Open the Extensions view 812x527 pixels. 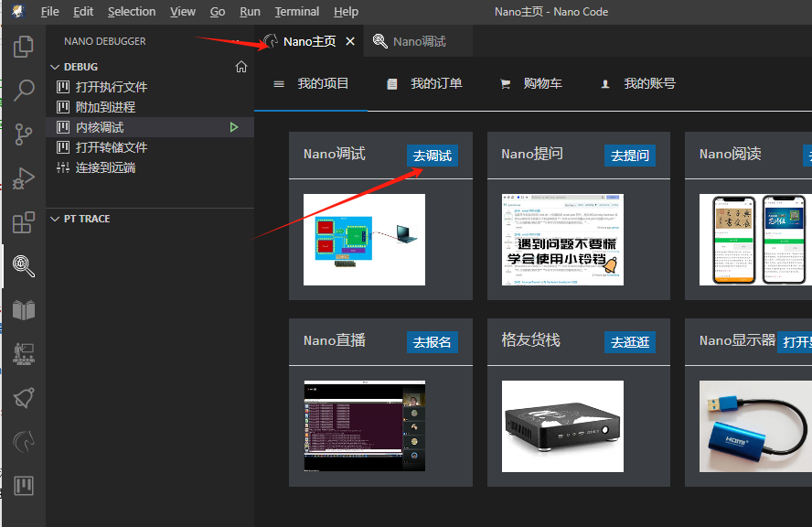pyautogui.click(x=23, y=222)
